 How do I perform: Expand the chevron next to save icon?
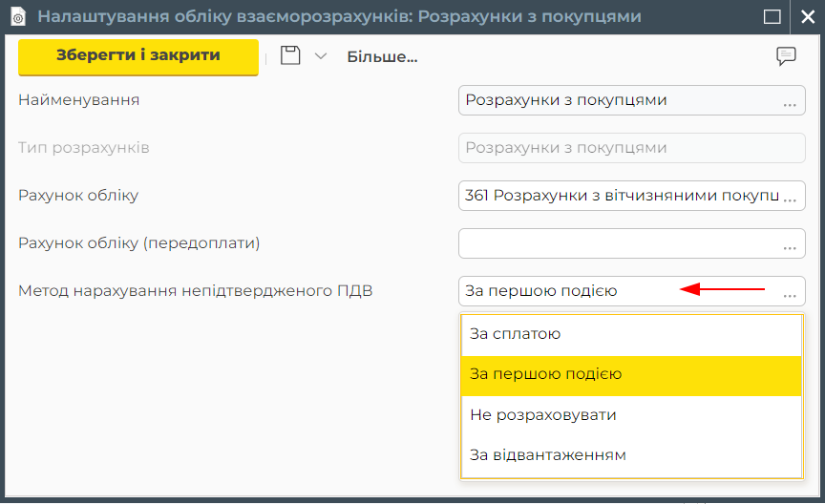coord(321,56)
